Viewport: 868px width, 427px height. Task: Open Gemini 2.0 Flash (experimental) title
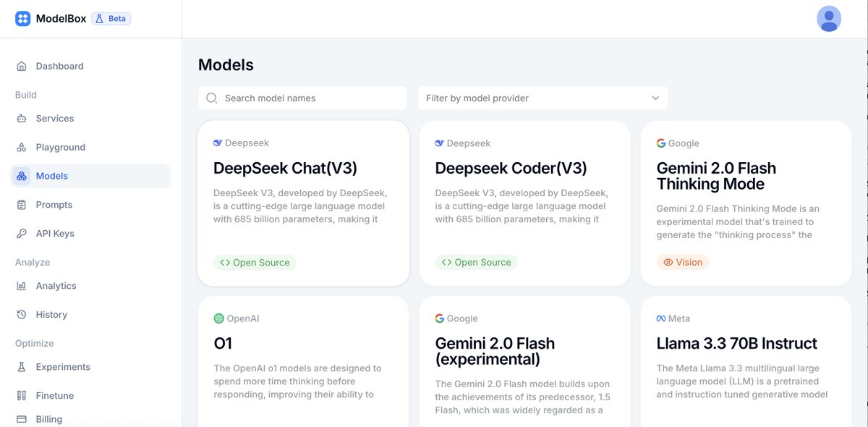click(x=495, y=351)
